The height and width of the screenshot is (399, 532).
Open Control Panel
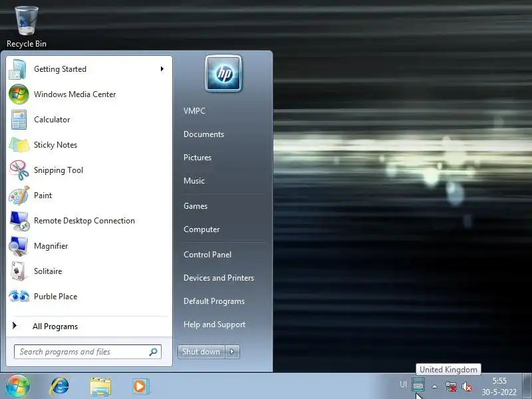[x=207, y=255]
